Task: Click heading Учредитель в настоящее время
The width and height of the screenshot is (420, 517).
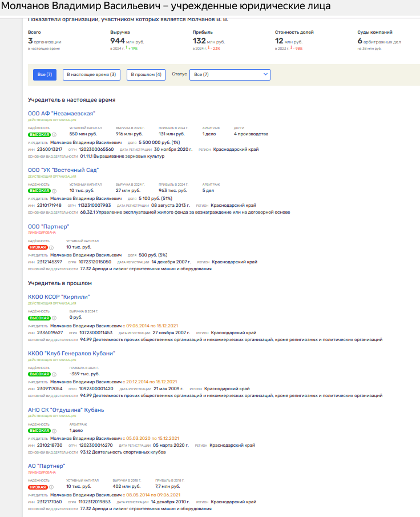Action: point(72,100)
